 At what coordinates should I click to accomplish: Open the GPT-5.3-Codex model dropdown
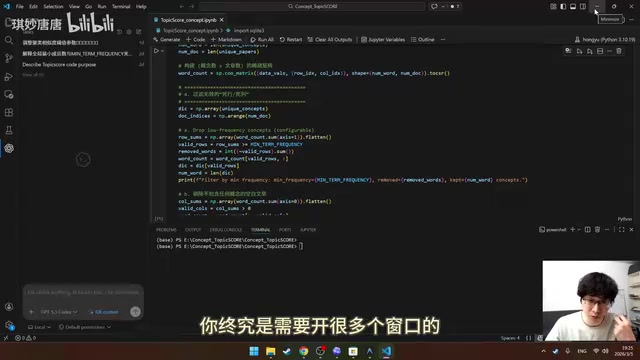click(59, 312)
